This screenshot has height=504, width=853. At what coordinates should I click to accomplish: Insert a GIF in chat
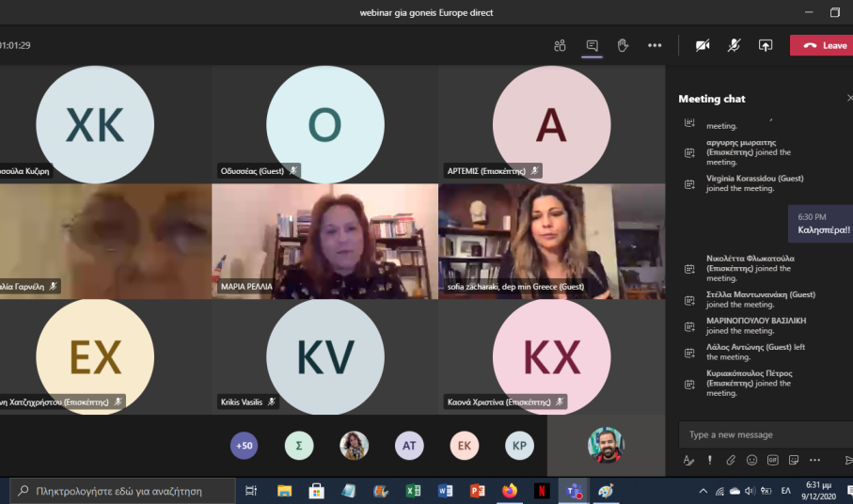pos(773,461)
